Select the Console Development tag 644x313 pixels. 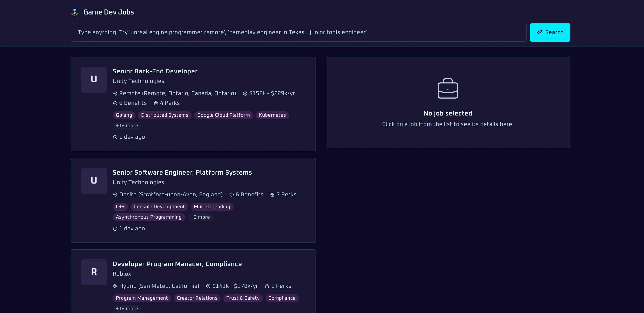coord(159,207)
